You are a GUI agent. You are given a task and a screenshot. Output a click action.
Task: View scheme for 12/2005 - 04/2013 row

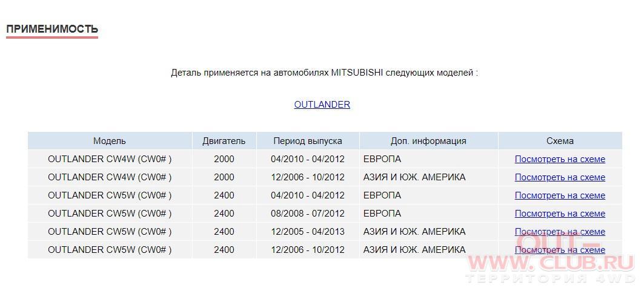(560, 232)
